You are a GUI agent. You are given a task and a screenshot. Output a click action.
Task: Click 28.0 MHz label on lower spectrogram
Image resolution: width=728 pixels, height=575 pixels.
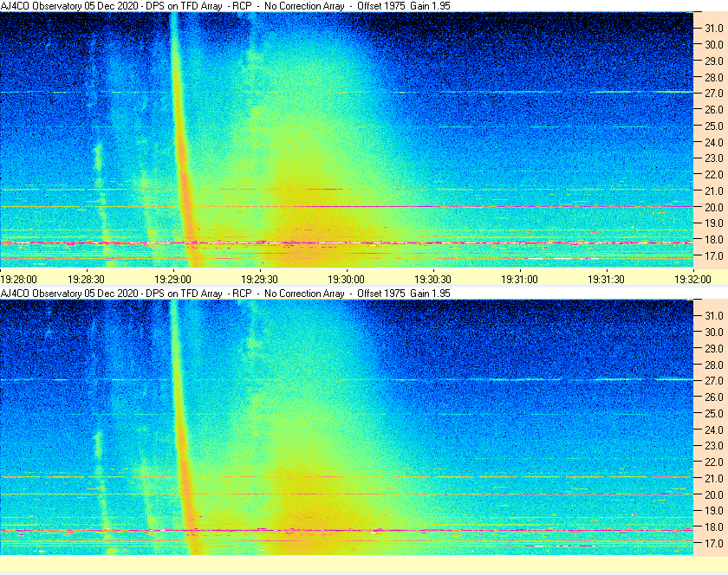714,365
